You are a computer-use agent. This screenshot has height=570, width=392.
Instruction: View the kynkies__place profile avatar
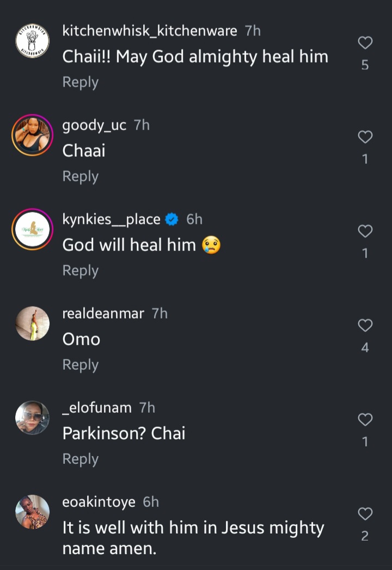coord(32,230)
